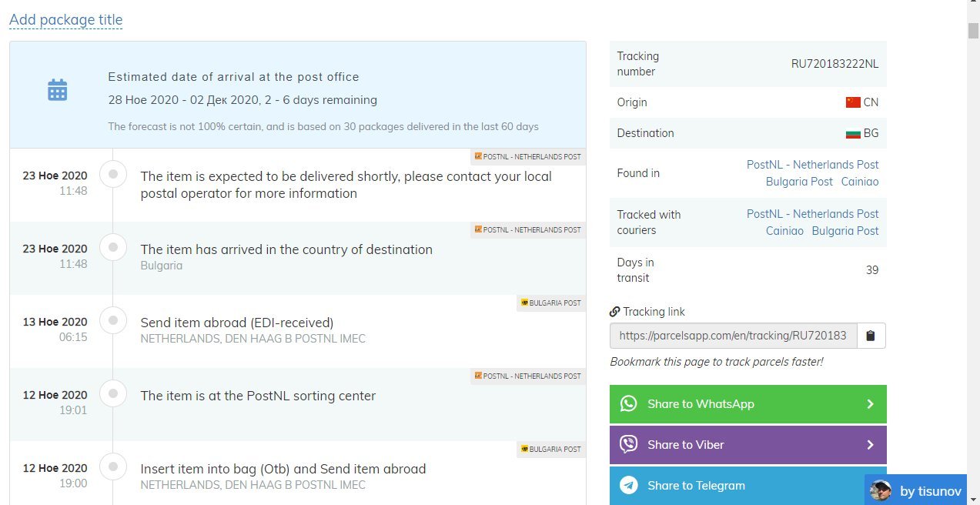Copy tracking link with clipboard icon

click(871, 336)
